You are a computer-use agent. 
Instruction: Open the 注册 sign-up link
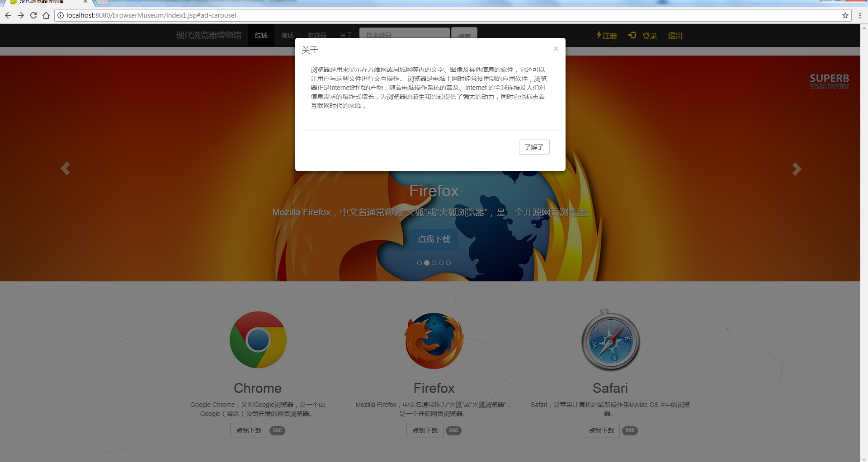point(607,35)
